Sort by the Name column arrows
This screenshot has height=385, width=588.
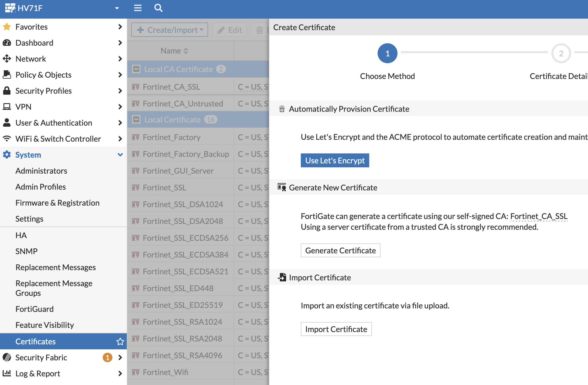tap(186, 51)
